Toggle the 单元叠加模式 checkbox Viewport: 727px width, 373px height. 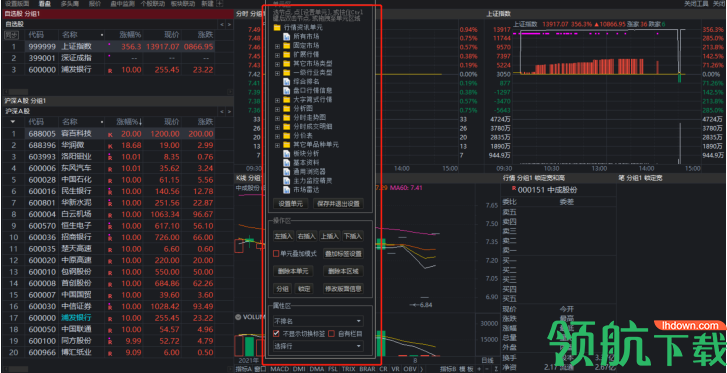(276, 254)
